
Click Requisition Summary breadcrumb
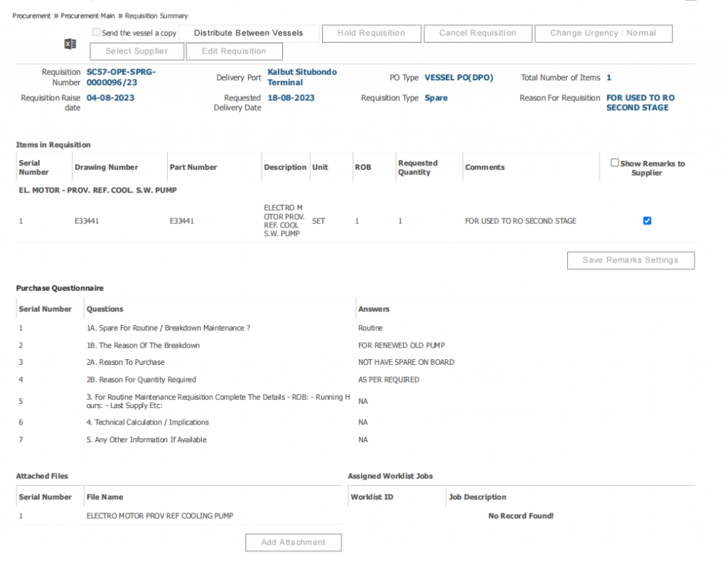click(x=156, y=16)
